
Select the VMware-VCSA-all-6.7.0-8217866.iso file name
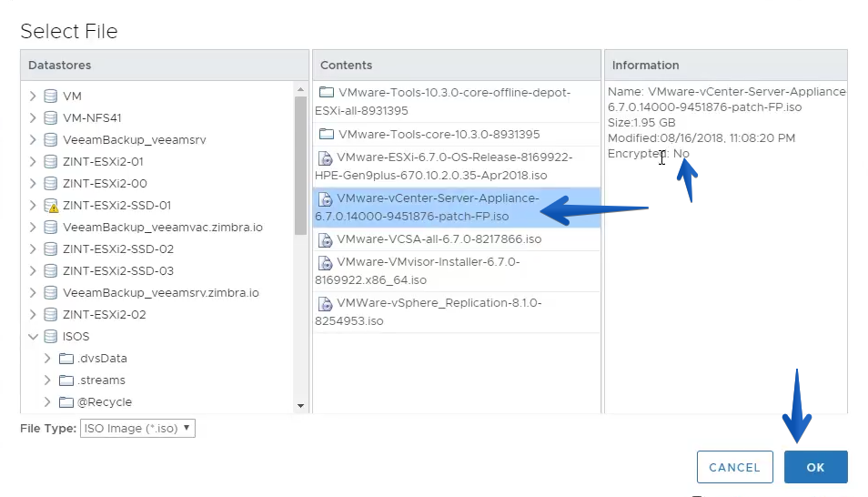click(x=439, y=239)
